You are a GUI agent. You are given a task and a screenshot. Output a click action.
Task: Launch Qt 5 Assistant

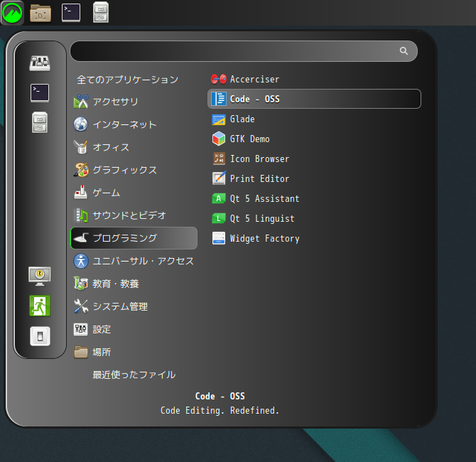coord(314,198)
